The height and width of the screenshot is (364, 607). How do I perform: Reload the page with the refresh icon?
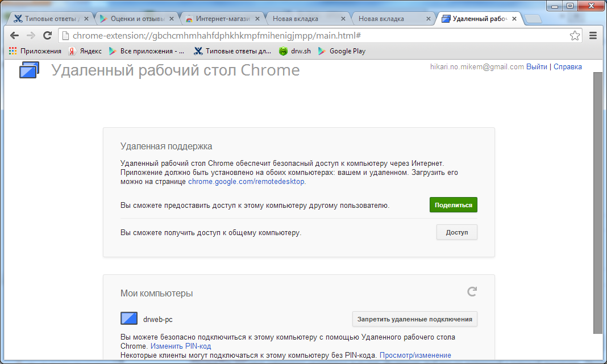click(48, 36)
